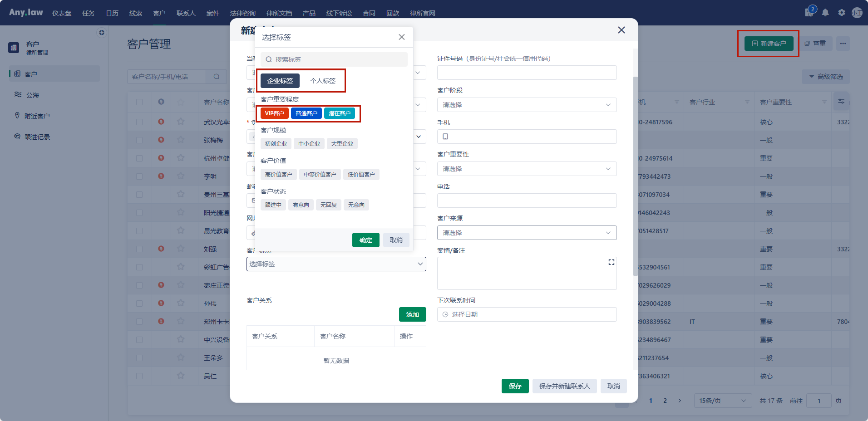Select the 高价值客户 tag
The width and height of the screenshot is (868, 421).
[x=279, y=175]
